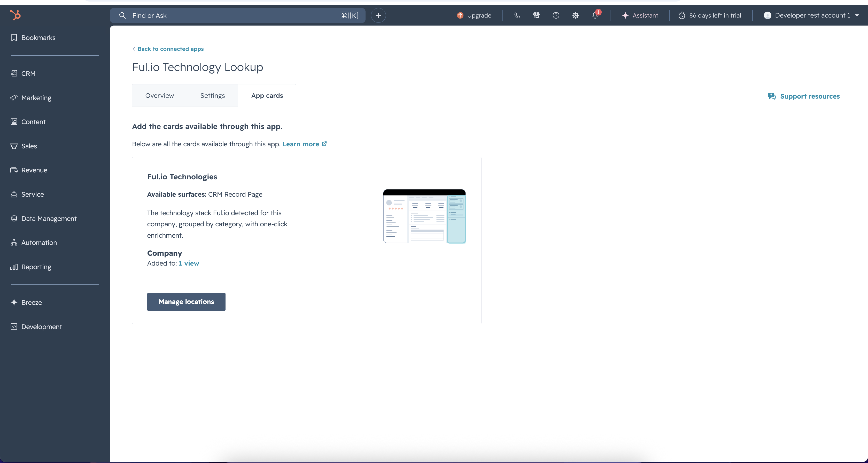This screenshot has width=868, height=463.
Task: Open the help question mark icon
Action: (x=556, y=15)
